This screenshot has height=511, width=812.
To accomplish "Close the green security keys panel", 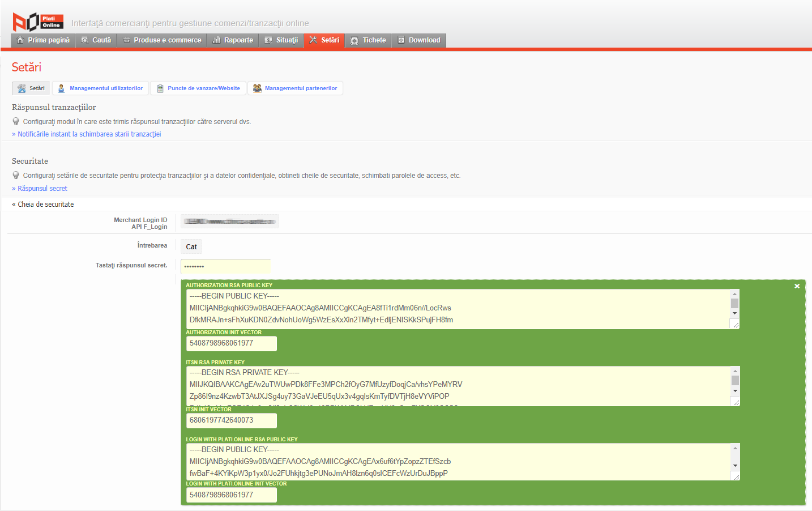I will (797, 286).
